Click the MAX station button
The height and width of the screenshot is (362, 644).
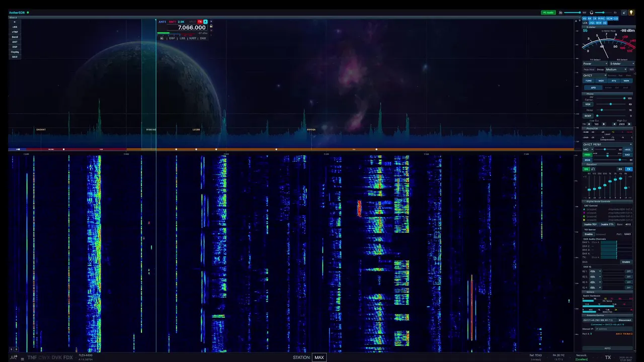319,357
